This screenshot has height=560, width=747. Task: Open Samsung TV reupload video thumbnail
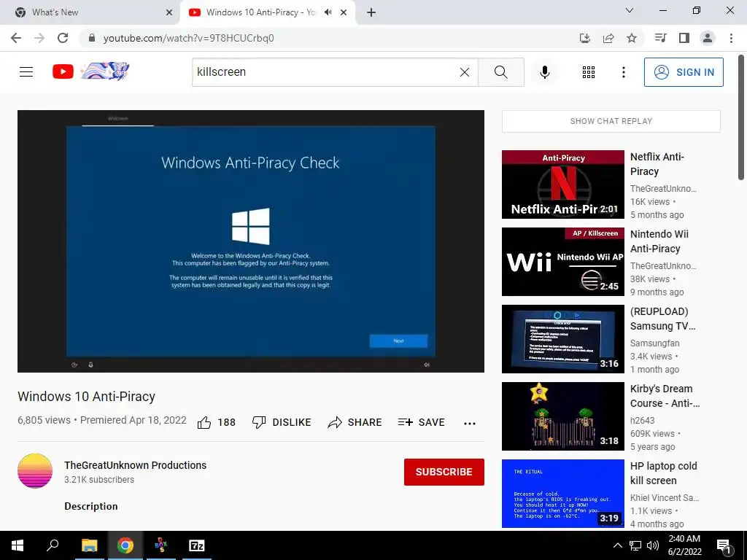[x=563, y=339]
